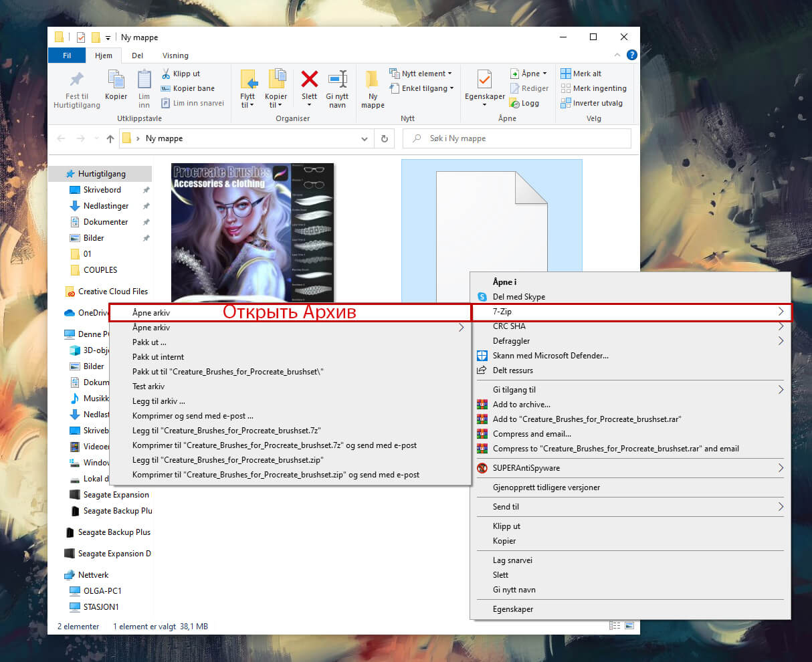Open the 7-Zip context menu entry

coord(631,312)
